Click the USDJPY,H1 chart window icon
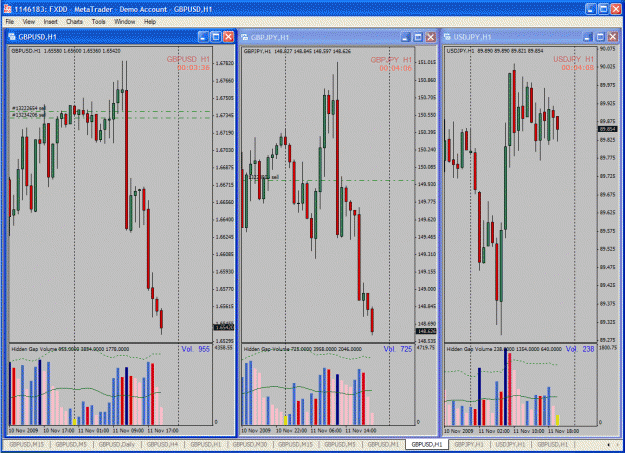 pos(447,37)
